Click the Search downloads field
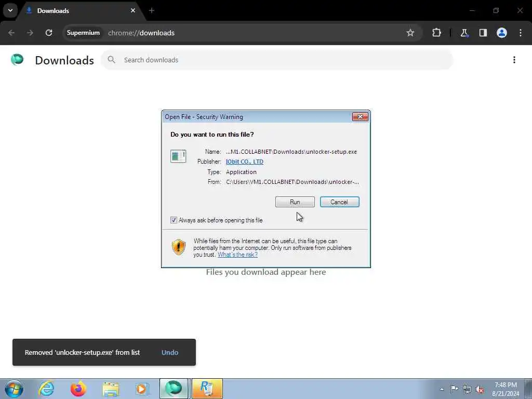Screen dimensions: 532x399 [277, 60]
